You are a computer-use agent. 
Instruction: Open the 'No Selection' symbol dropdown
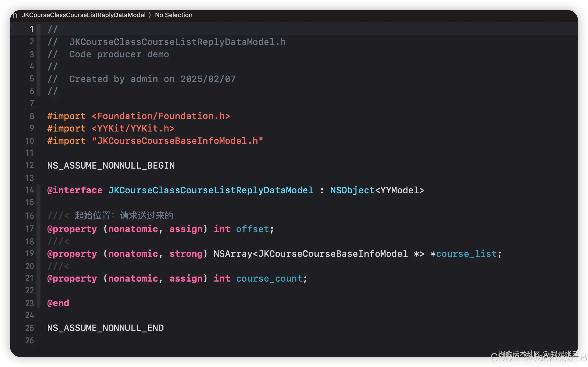tap(174, 15)
